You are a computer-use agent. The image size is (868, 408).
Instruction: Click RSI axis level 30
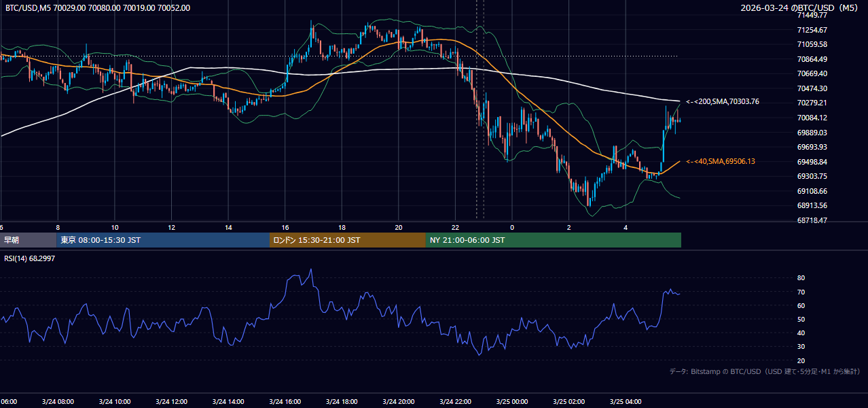pos(801,346)
